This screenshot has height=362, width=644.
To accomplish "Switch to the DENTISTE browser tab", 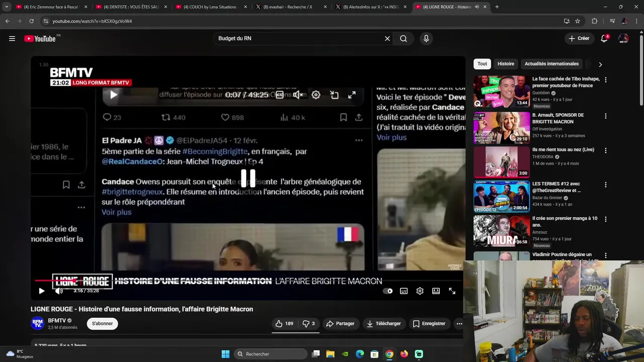I will tap(131, 7).
